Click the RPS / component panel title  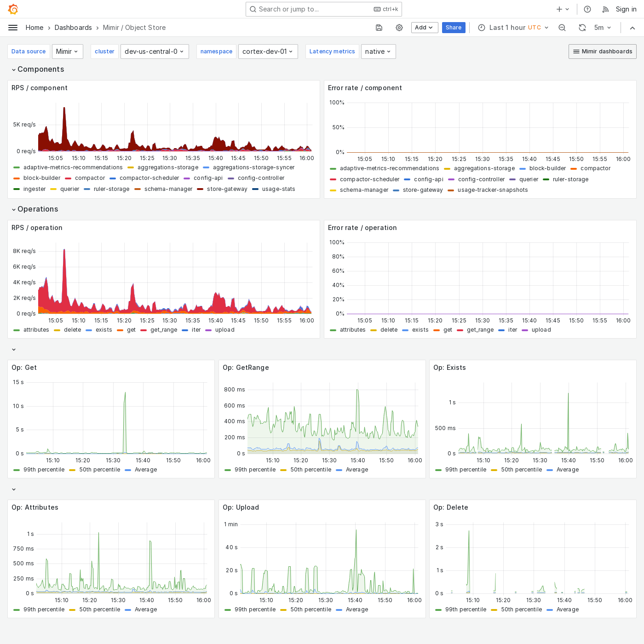40,88
